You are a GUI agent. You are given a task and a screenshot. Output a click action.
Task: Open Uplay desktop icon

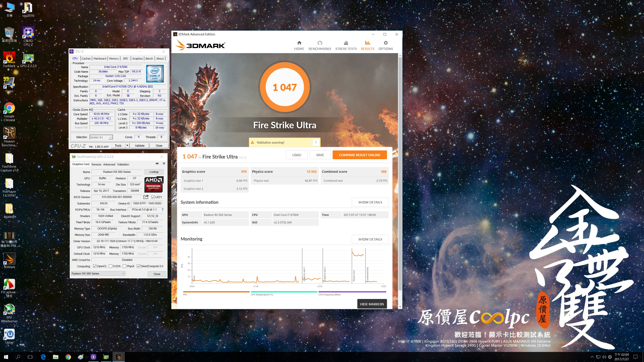click(x=9, y=336)
